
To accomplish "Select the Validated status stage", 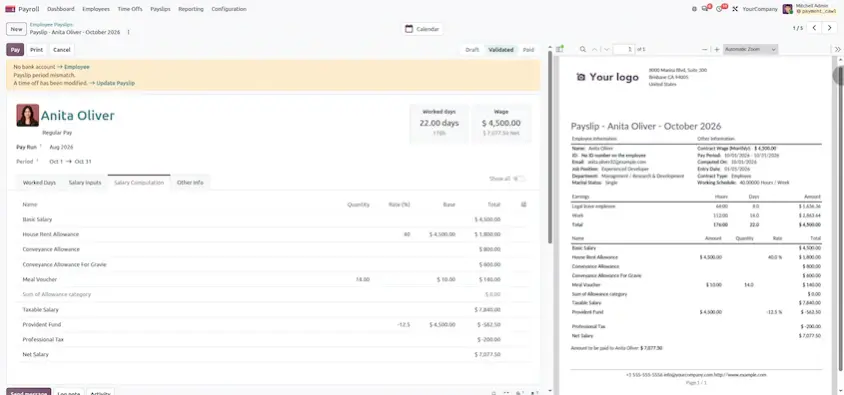I will click(x=501, y=50).
